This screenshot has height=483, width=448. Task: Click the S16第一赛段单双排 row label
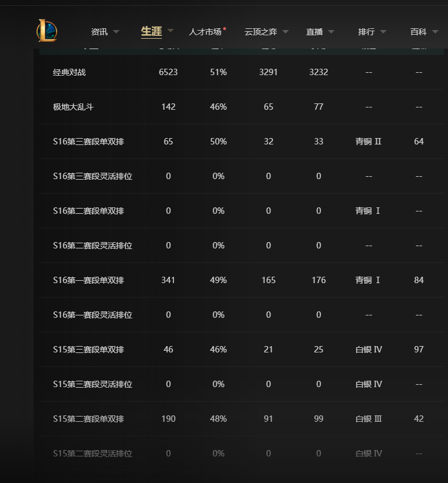pyautogui.click(x=88, y=280)
